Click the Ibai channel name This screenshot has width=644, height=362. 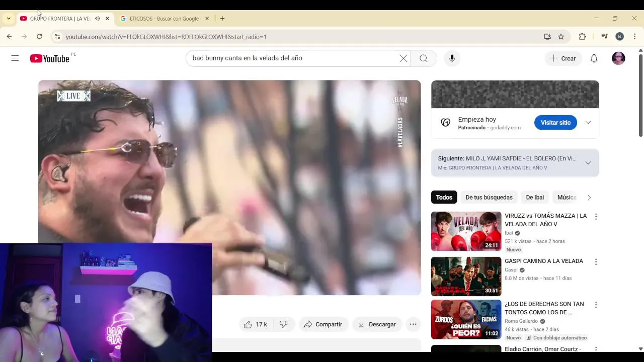(x=509, y=233)
